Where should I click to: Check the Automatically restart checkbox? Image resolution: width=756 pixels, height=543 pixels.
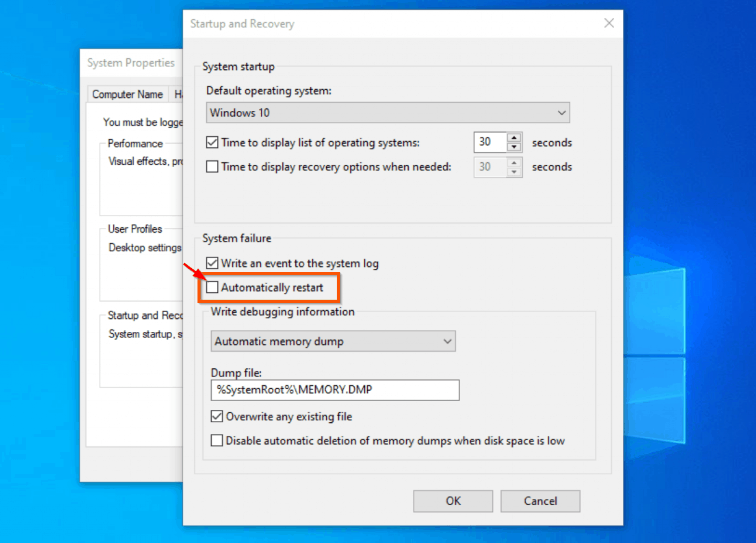pos(212,287)
